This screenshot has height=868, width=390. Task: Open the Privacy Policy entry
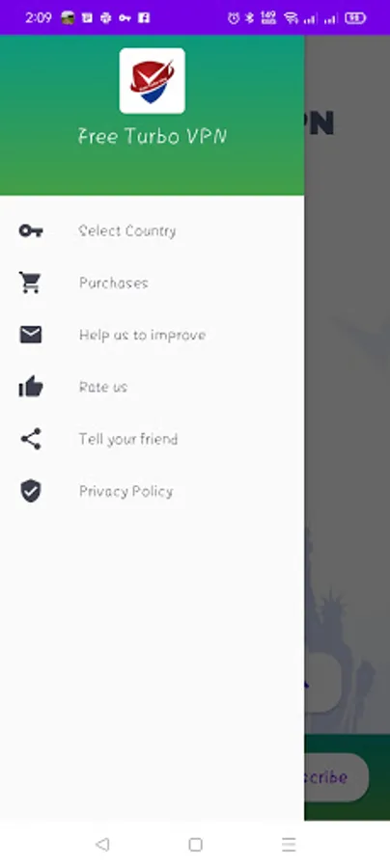click(152, 491)
